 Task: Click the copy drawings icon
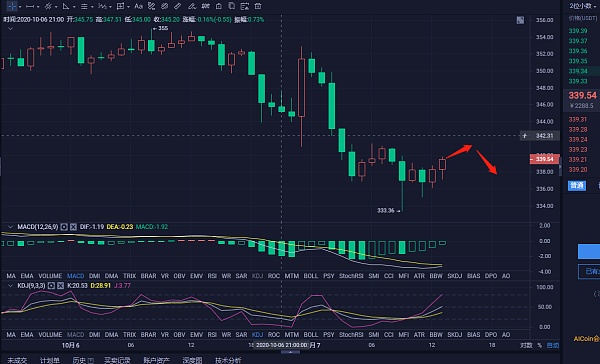click(232, 6)
